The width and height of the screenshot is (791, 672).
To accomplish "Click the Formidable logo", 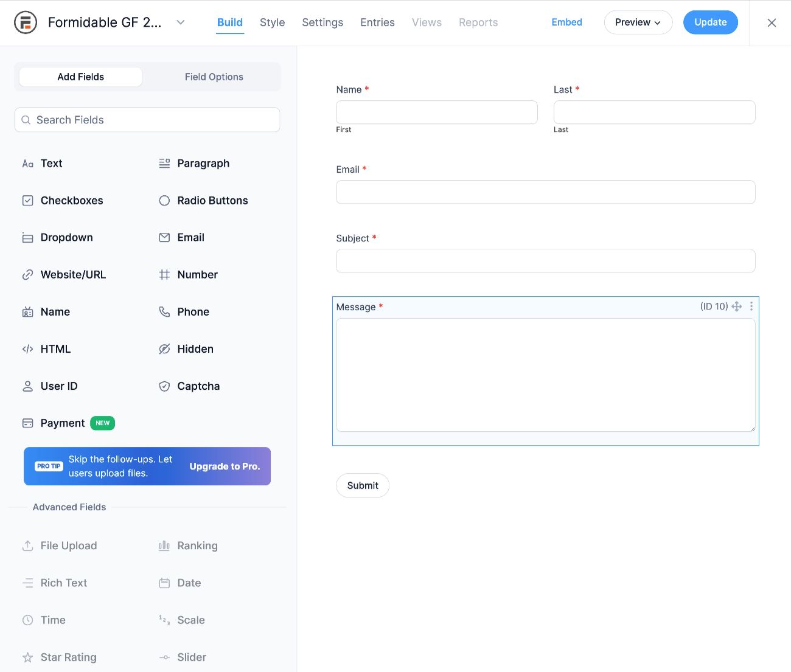I will (x=25, y=22).
